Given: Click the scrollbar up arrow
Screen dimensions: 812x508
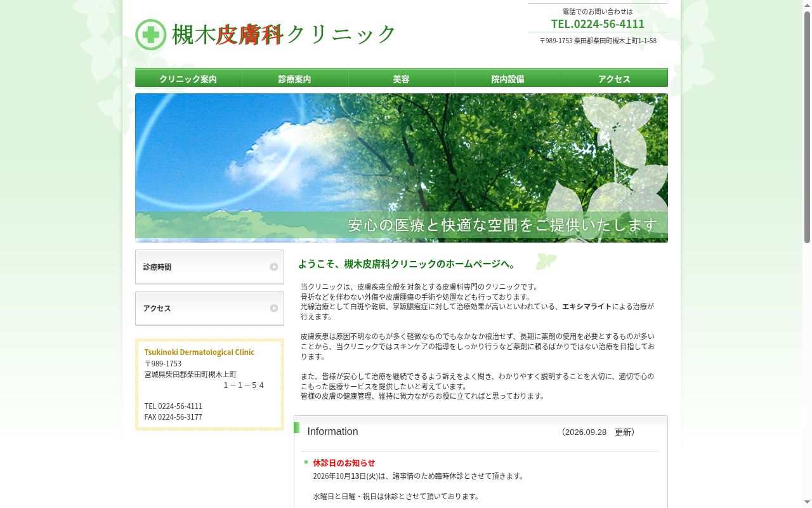Looking at the screenshot, I should click(x=807, y=4).
